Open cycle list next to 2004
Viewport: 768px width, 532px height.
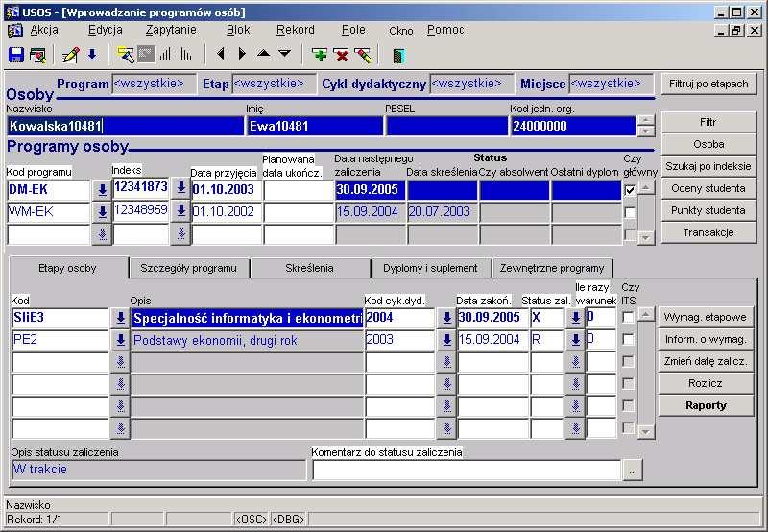[x=446, y=318]
